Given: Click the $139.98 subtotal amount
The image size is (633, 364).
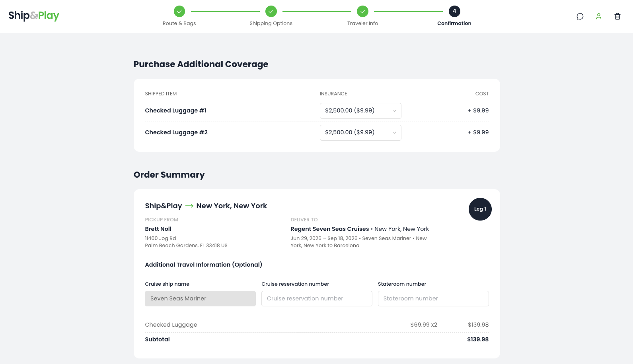Looking at the screenshot, I should pyautogui.click(x=478, y=339).
